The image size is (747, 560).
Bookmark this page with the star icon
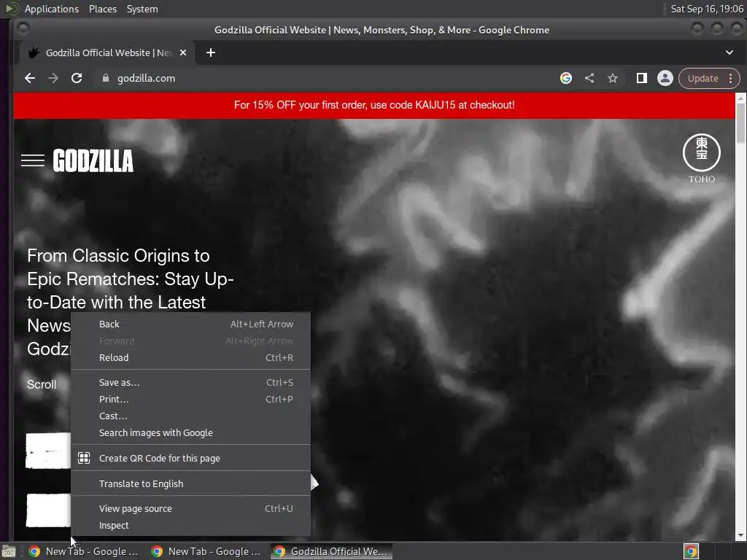613,78
